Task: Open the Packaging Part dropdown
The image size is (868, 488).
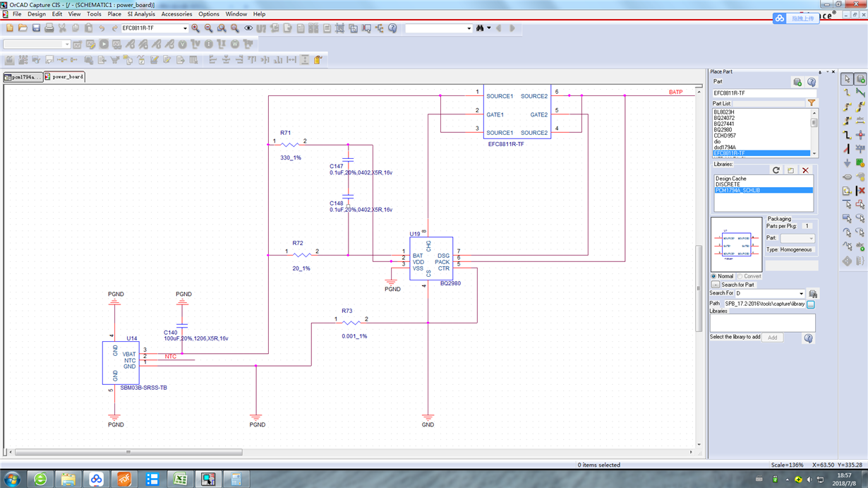Action: [811, 239]
